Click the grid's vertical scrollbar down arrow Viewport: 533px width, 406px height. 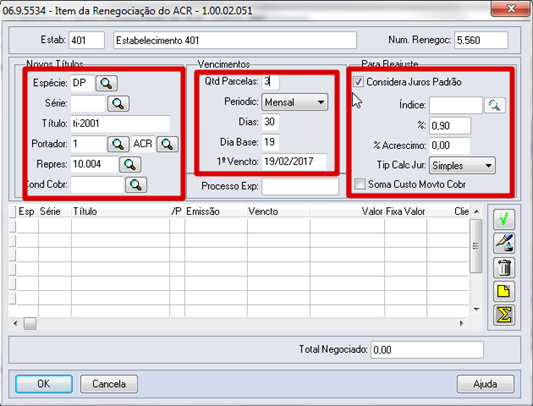[477, 309]
